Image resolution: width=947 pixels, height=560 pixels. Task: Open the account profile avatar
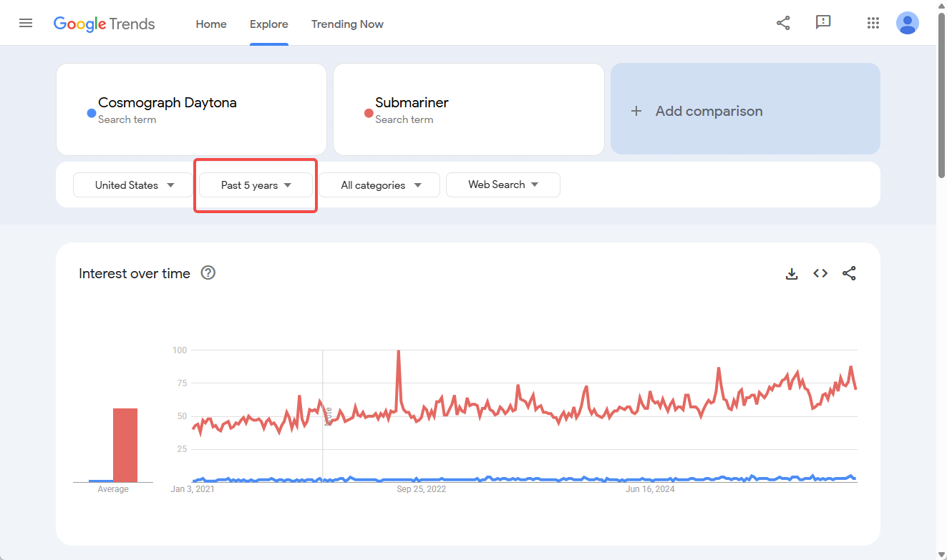point(907,23)
